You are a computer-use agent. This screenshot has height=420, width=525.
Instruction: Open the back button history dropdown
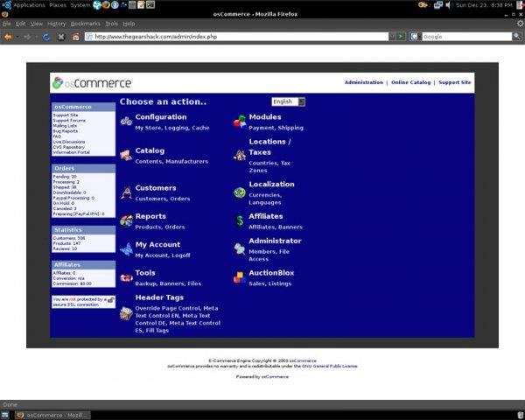[17, 37]
